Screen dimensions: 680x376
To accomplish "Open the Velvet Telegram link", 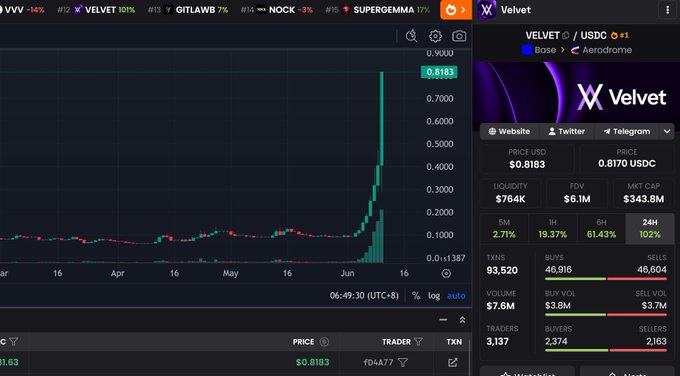I will [627, 131].
